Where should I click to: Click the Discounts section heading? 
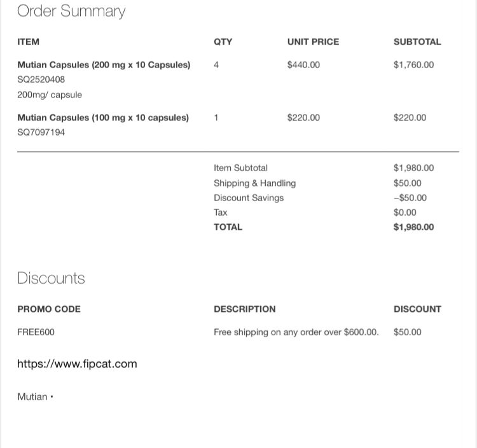pyautogui.click(x=51, y=278)
